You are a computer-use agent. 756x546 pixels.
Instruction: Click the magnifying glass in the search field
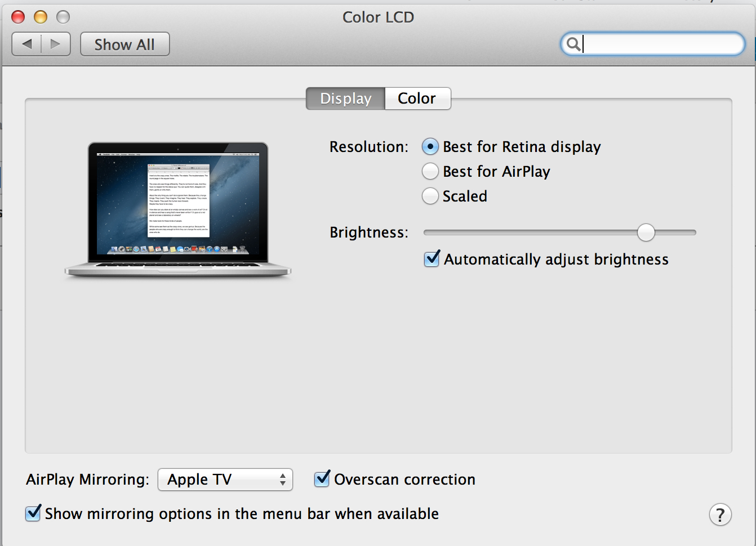click(x=573, y=44)
